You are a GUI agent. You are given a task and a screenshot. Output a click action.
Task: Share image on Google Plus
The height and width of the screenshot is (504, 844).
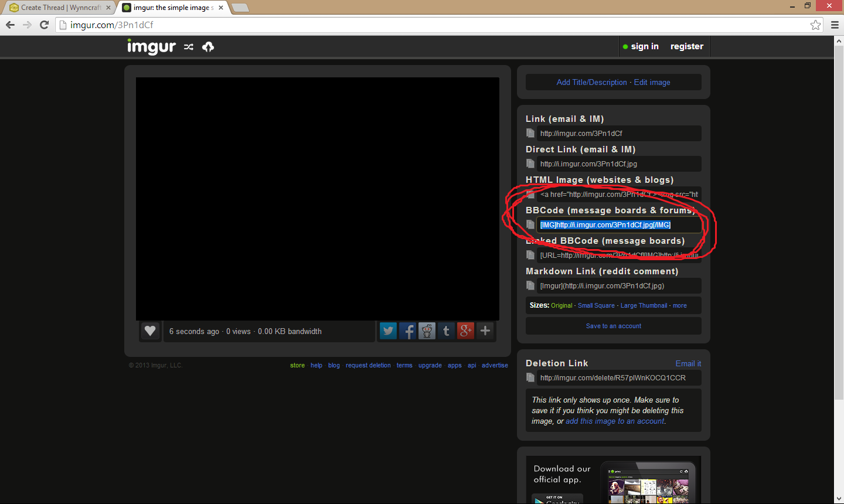pyautogui.click(x=465, y=331)
